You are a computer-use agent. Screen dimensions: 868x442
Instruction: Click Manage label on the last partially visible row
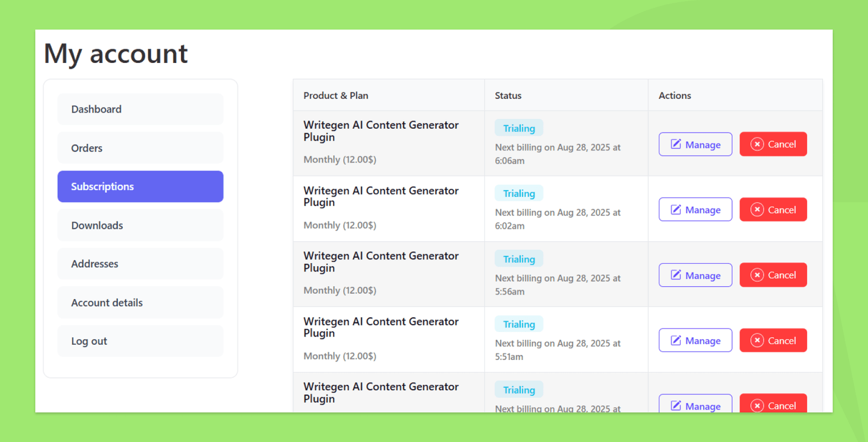[703, 406]
